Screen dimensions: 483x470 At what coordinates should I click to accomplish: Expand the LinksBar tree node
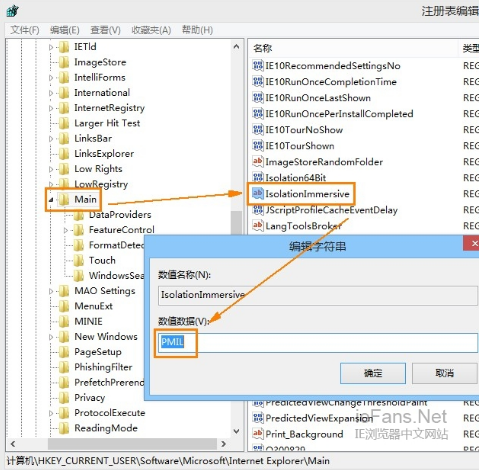51,138
